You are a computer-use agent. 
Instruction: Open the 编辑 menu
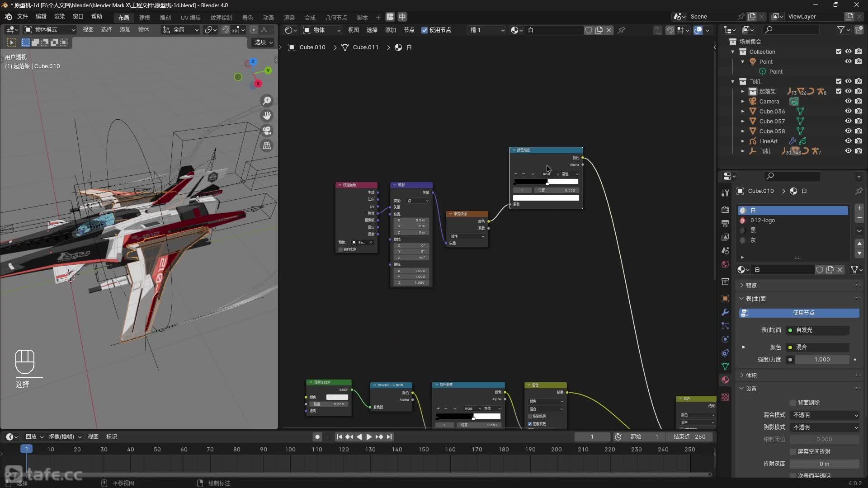[x=41, y=17]
